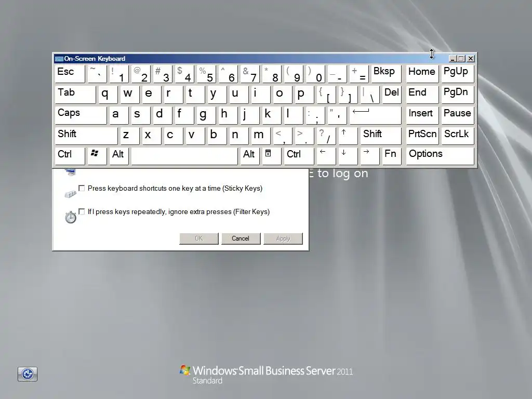This screenshot has width=532, height=399.
Task: Close the On-Screen Keyboard window
Action: pyautogui.click(x=471, y=59)
